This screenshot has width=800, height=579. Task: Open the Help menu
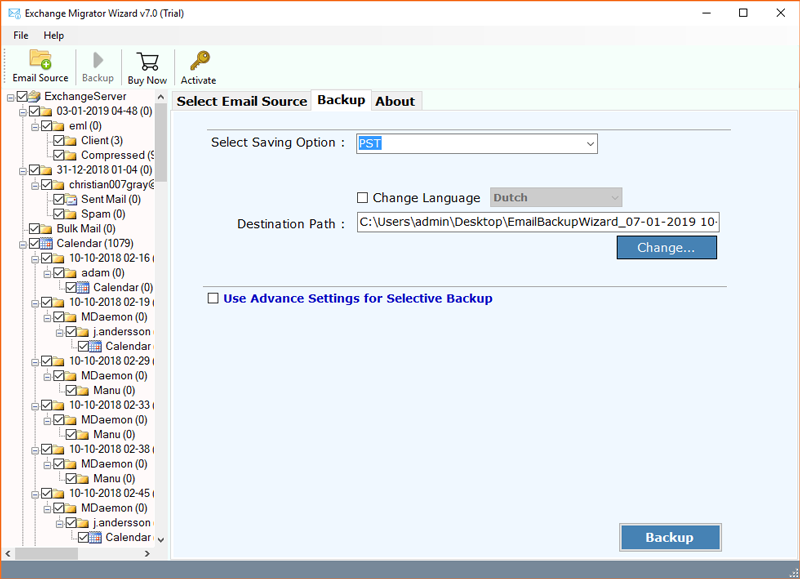coord(54,35)
